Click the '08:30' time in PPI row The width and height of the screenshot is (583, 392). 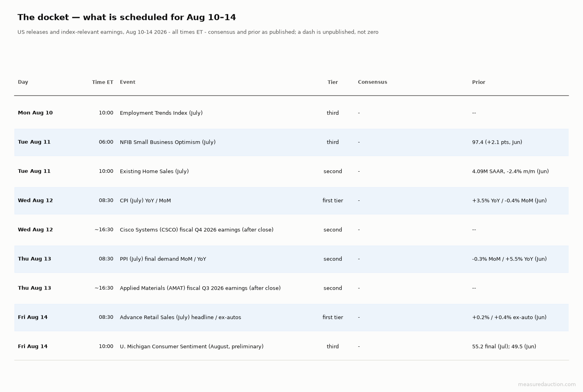click(x=106, y=259)
